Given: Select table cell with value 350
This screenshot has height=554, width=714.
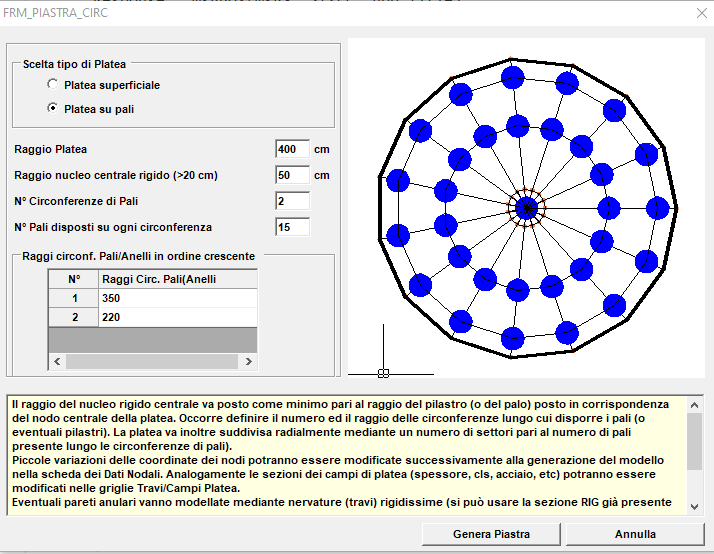Looking at the screenshot, I should coord(178,298).
